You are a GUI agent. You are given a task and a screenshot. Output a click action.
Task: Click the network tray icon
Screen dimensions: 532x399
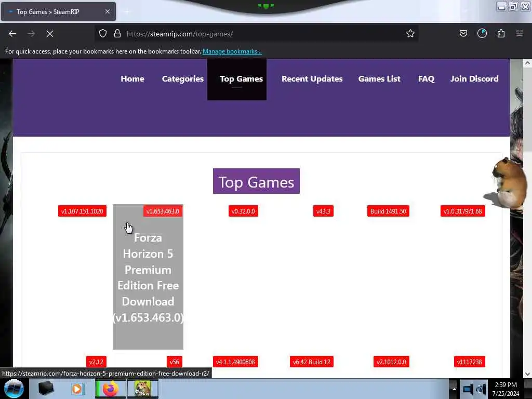point(468,389)
